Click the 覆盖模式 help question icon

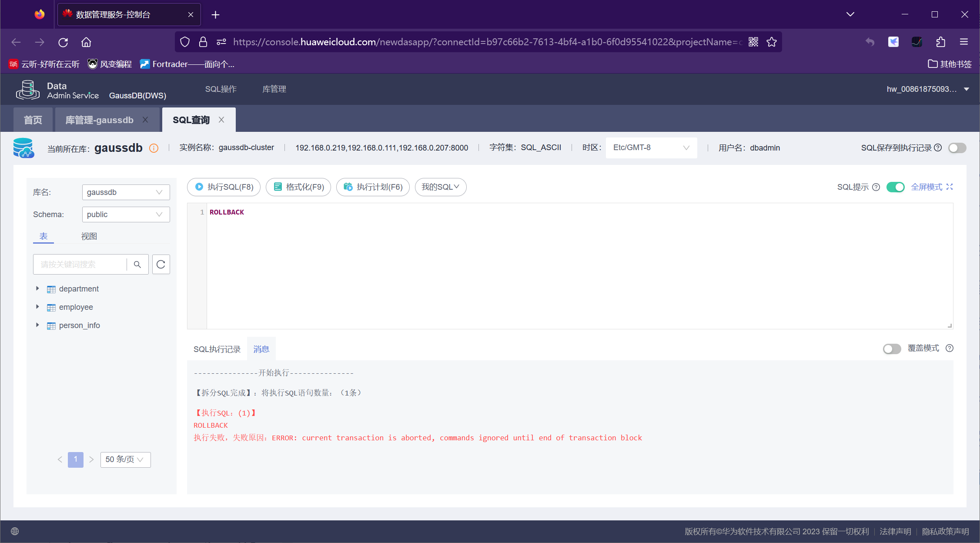point(950,348)
